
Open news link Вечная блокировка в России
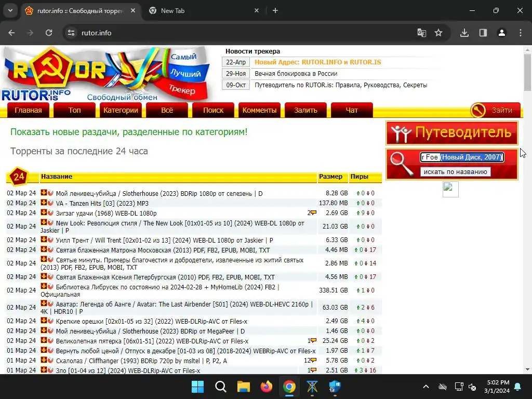pos(296,74)
